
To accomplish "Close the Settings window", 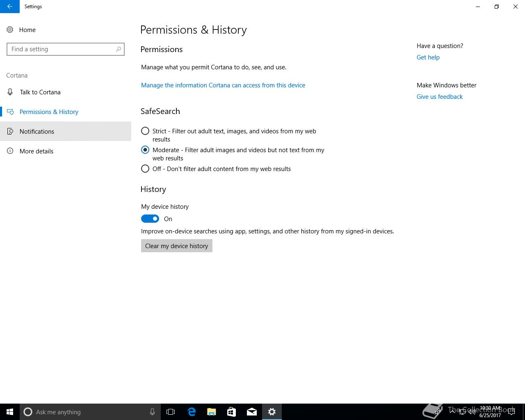I will pyautogui.click(x=516, y=7).
